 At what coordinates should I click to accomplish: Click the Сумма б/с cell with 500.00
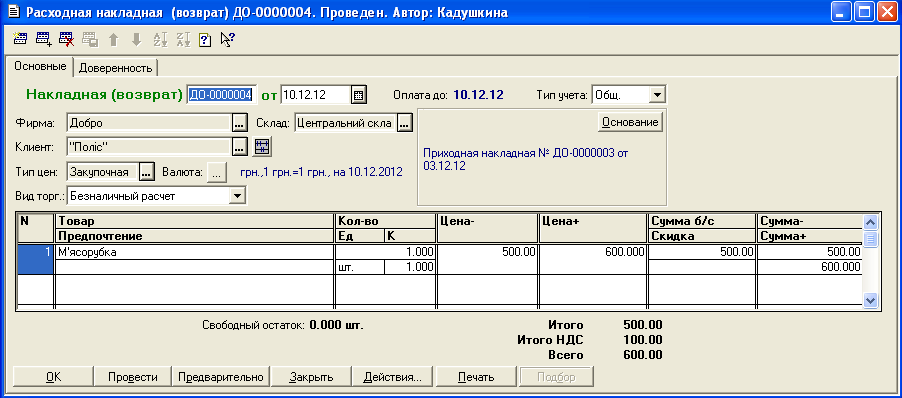point(701,252)
